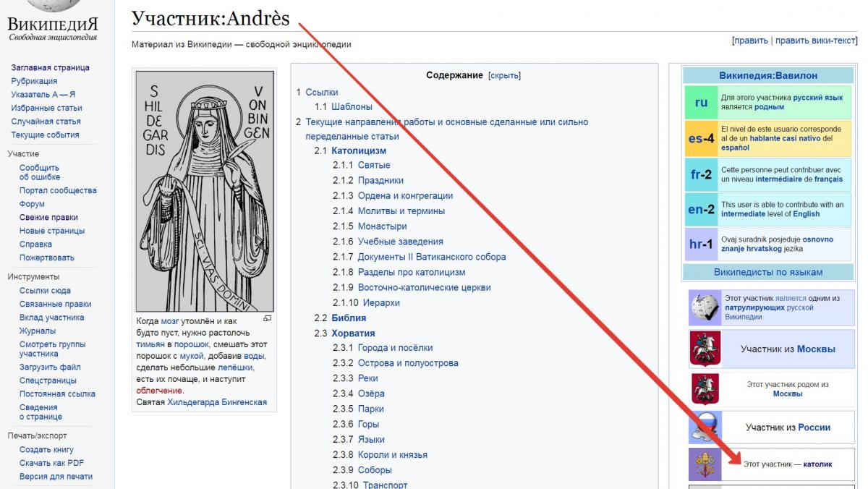Jump to section 1 Ссылки
Viewport: 868px width, 489px height.
pos(322,92)
